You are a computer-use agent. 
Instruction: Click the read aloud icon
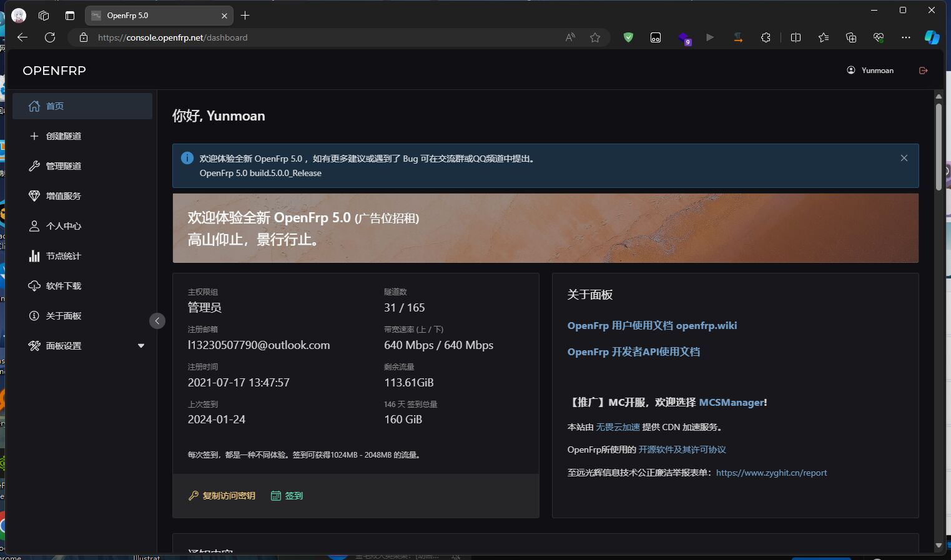pyautogui.click(x=570, y=37)
